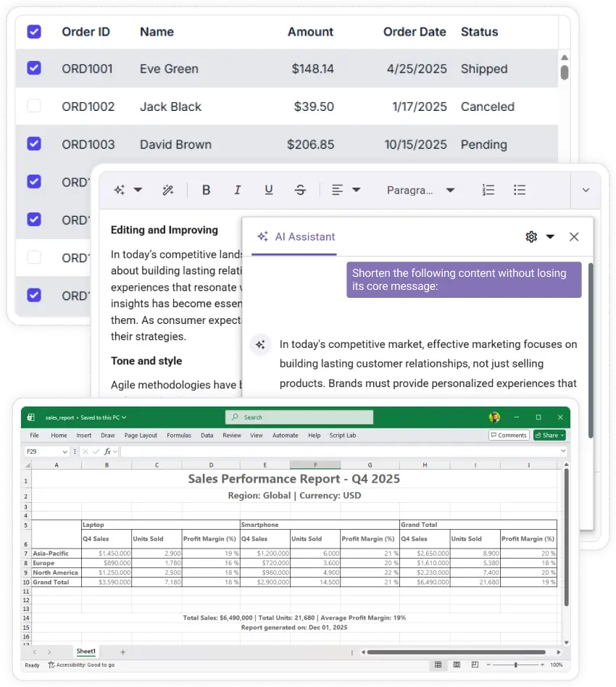Insert a bulleted list
616x687 pixels.
click(520, 190)
